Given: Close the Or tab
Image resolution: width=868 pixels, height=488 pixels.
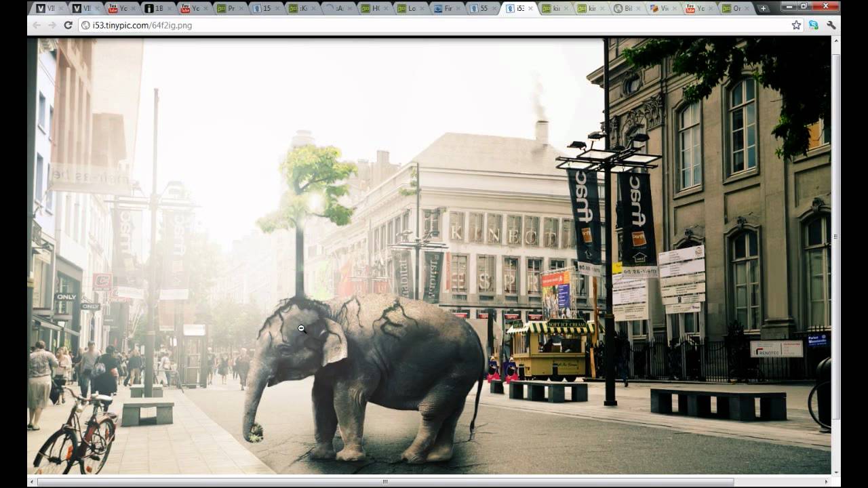Looking at the screenshot, I should 747,8.
